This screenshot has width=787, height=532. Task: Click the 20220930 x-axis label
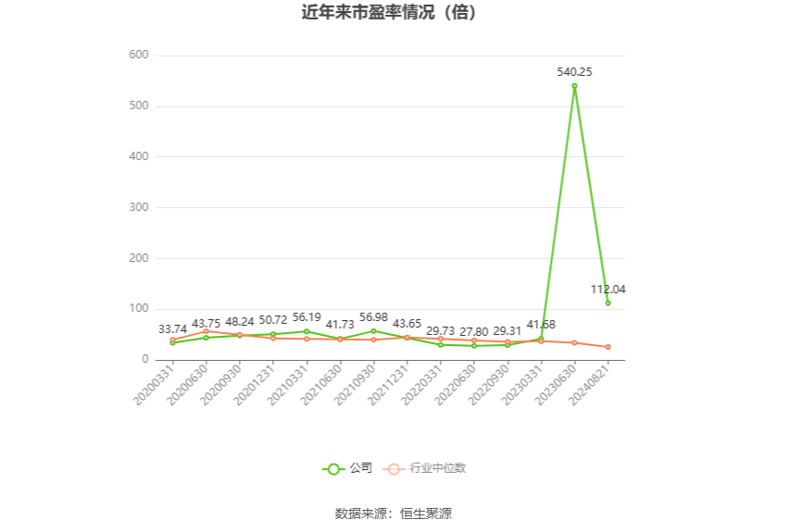pos(490,385)
